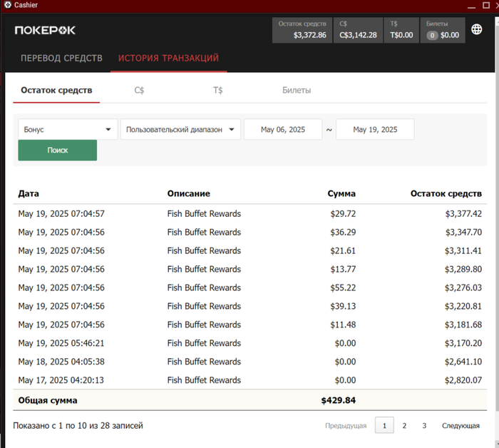Image resolution: width=499 pixels, height=448 pixels.
Task: Click the Предыдущая pagination link
Action: point(346,425)
